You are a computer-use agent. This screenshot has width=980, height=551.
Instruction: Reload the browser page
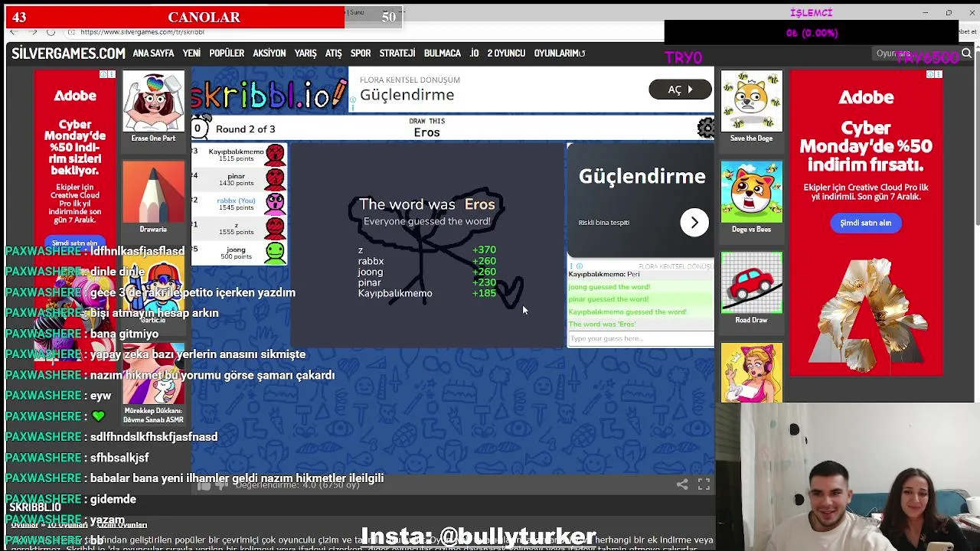tap(51, 32)
